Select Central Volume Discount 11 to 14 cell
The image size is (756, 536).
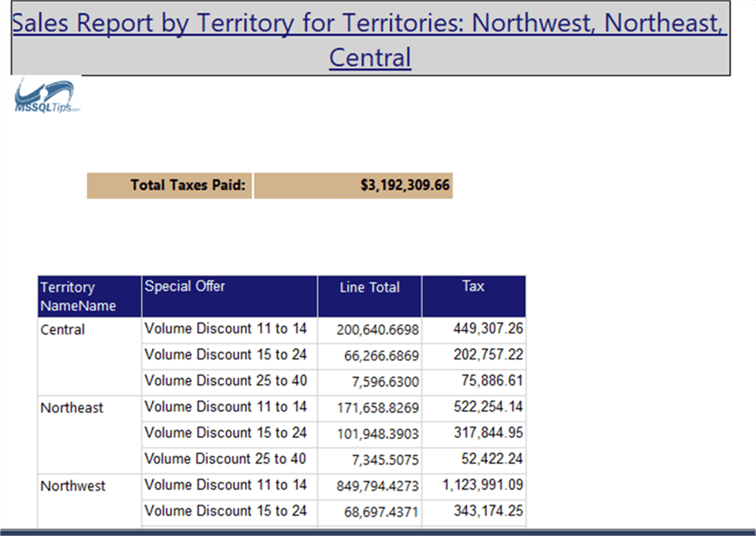(x=229, y=330)
